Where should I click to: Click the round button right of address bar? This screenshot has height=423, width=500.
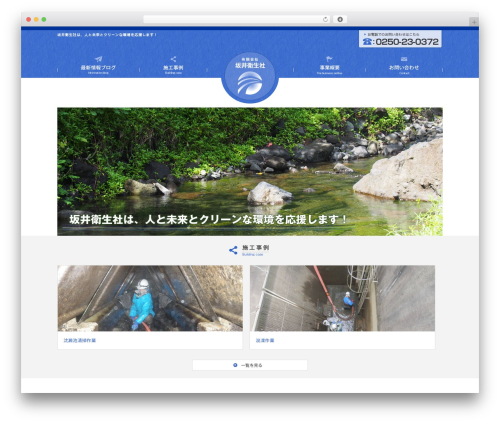point(340,19)
